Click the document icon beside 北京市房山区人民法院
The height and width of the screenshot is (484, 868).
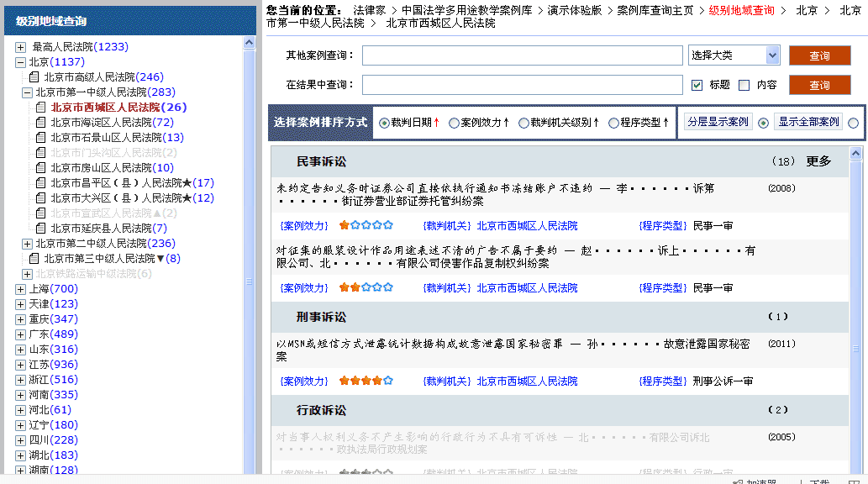click(x=40, y=168)
